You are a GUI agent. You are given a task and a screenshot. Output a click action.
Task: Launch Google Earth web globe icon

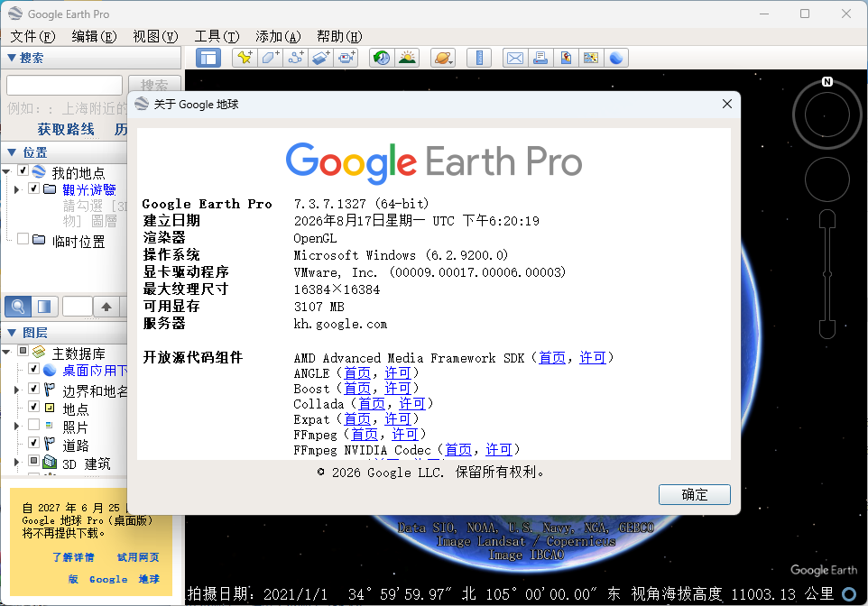pos(616,58)
